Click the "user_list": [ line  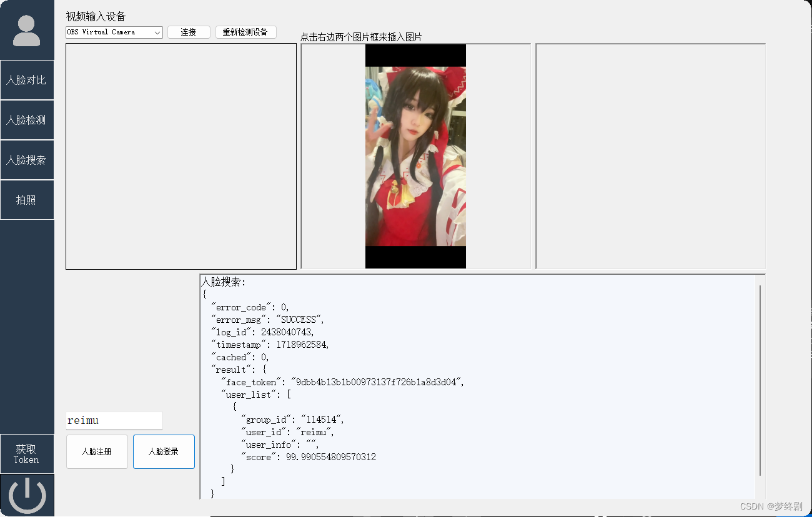pos(257,395)
